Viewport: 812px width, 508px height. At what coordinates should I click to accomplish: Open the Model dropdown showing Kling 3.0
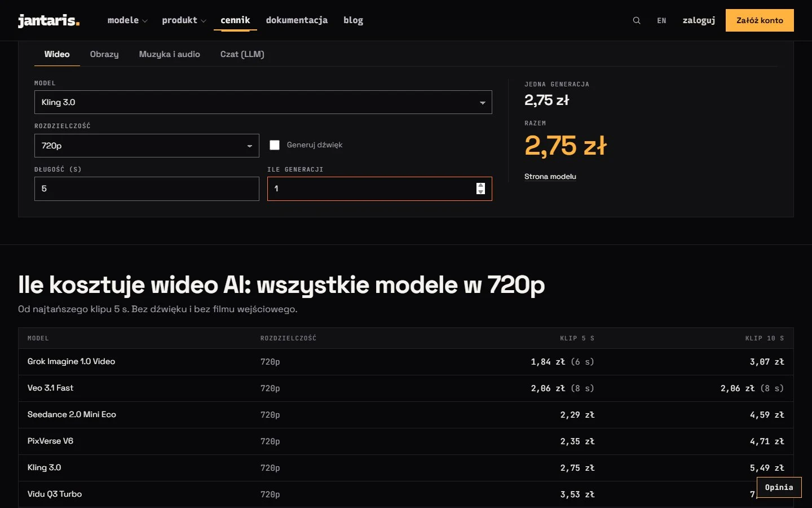263,102
